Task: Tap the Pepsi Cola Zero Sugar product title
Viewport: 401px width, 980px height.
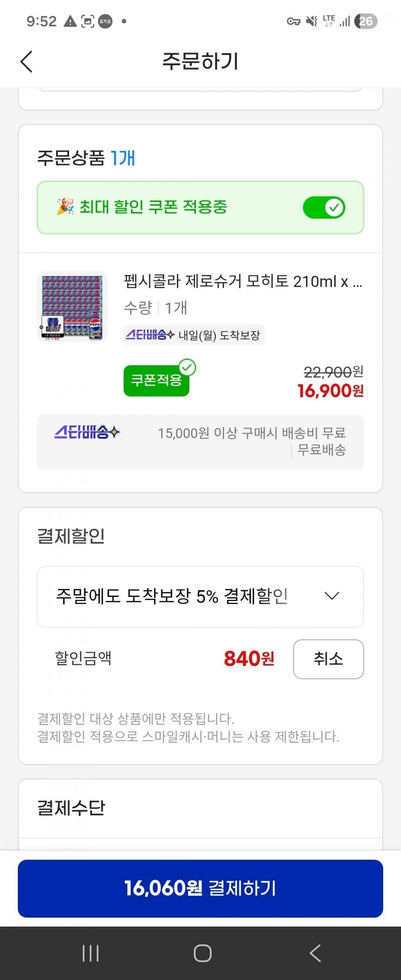Action: point(243,282)
